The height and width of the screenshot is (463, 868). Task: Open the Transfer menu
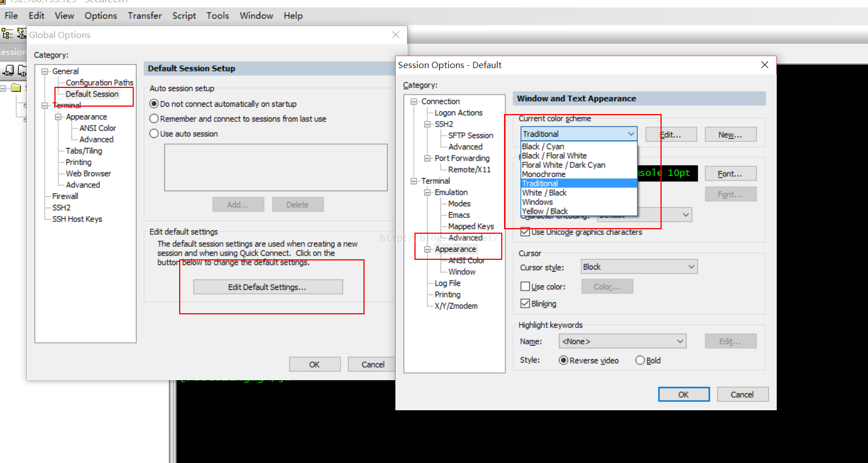click(x=145, y=15)
